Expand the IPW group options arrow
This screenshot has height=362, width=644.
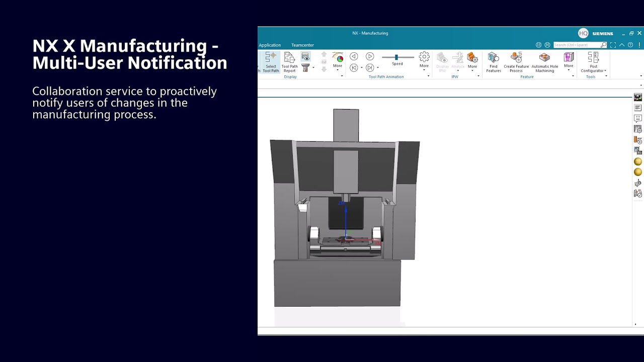click(478, 76)
